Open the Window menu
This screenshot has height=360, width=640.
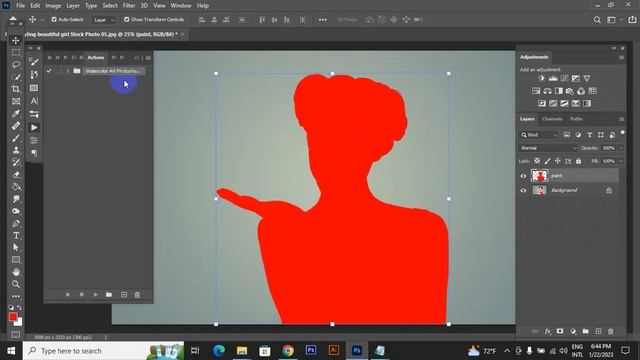[181, 6]
